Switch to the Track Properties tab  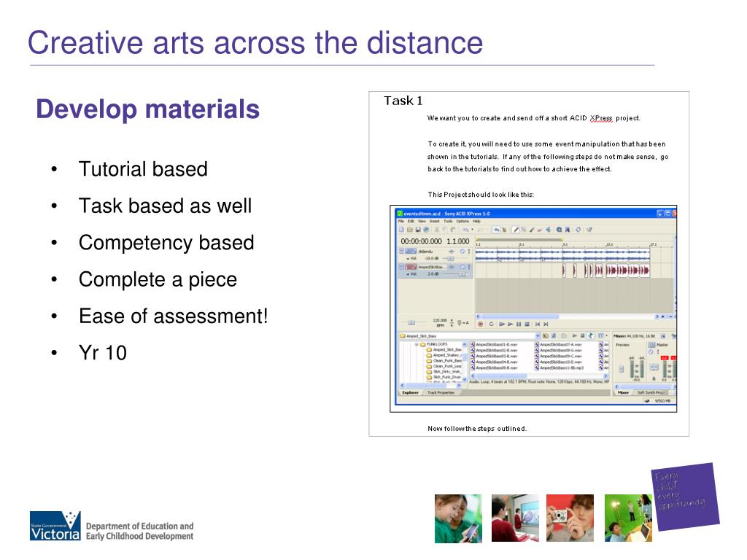(441, 393)
